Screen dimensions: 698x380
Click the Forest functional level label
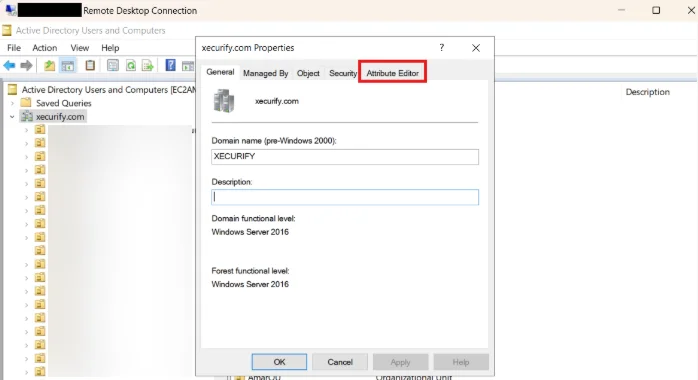click(250, 271)
